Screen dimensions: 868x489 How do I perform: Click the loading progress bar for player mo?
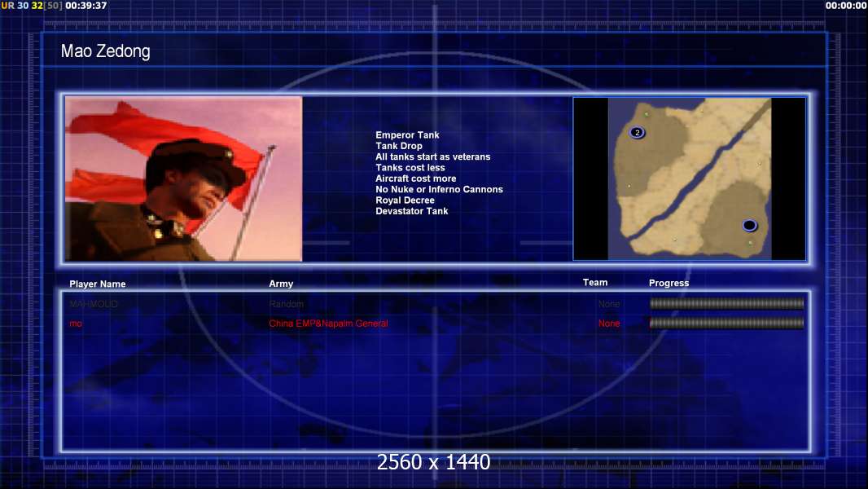pos(727,323)
